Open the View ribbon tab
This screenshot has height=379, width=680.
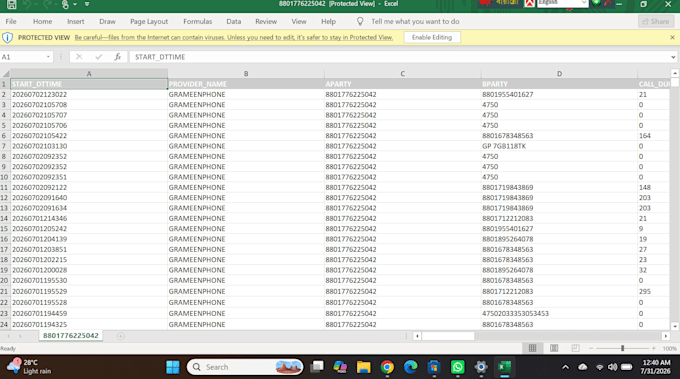298,21
